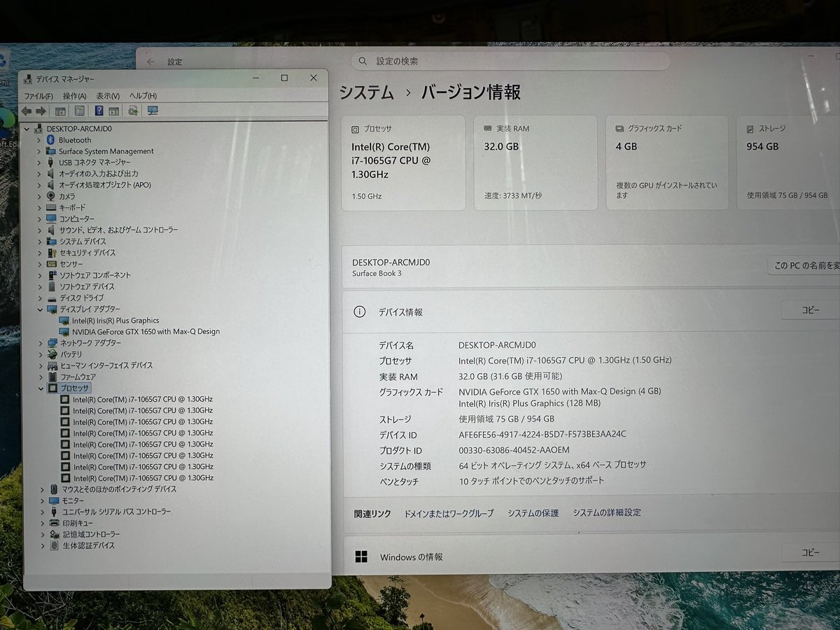
Task: Click the info icon beside デバイス情報
Action: [x=359, y=311]
